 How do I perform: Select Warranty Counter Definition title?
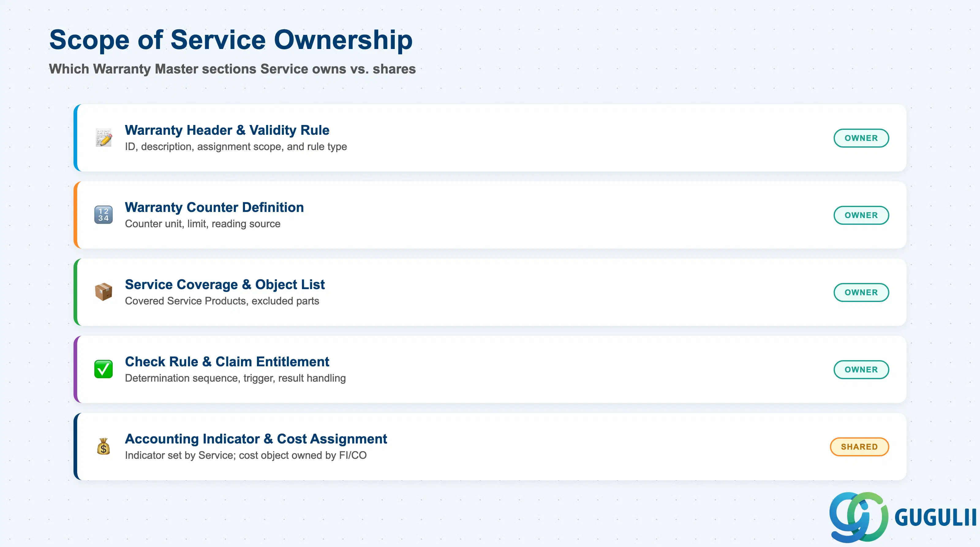coord(214,207)
